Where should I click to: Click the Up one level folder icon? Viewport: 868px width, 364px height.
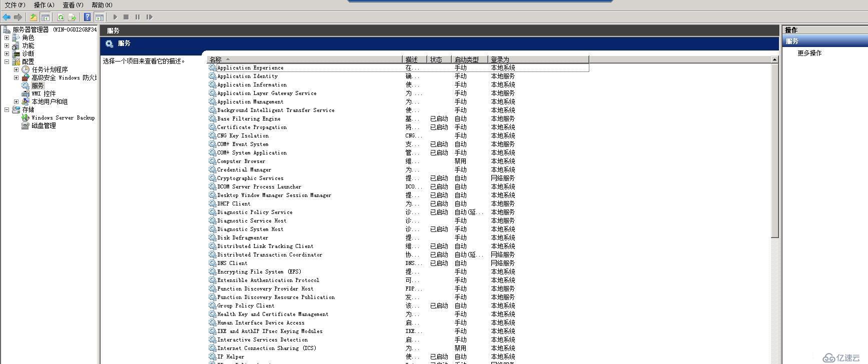[34, 17]
